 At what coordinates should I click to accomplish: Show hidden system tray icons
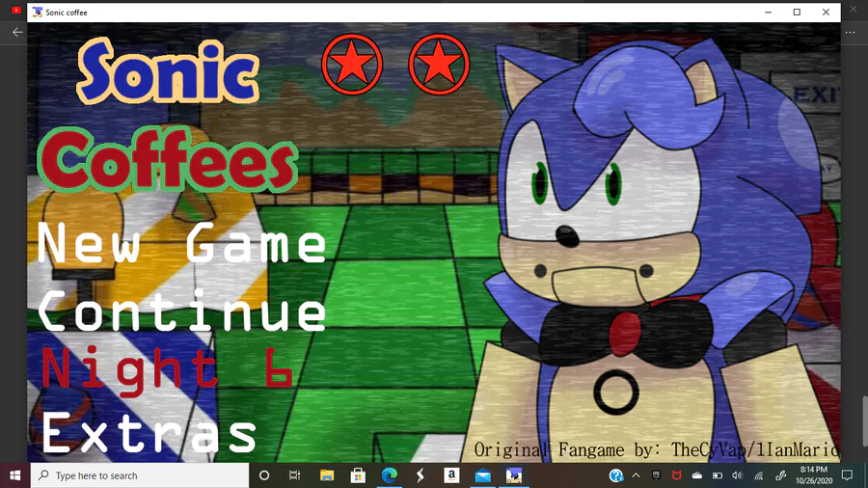(637, 475)
